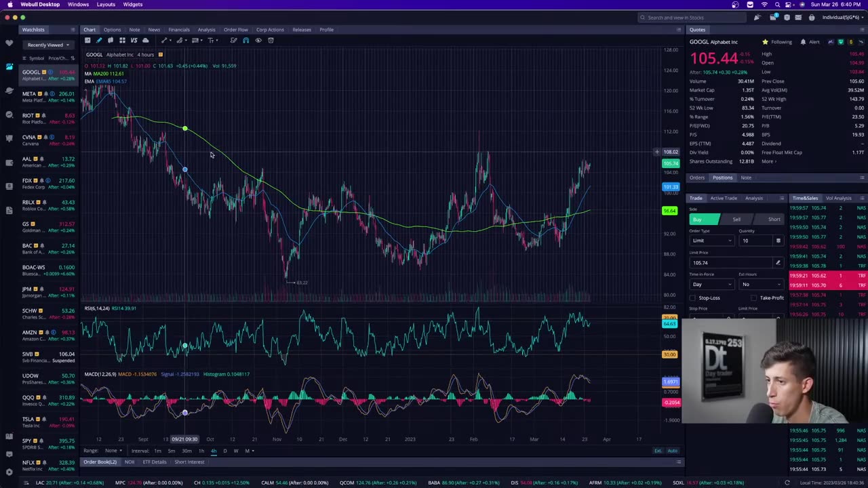Click the Following star icon

pyautogui.click(x=765, y=42)
